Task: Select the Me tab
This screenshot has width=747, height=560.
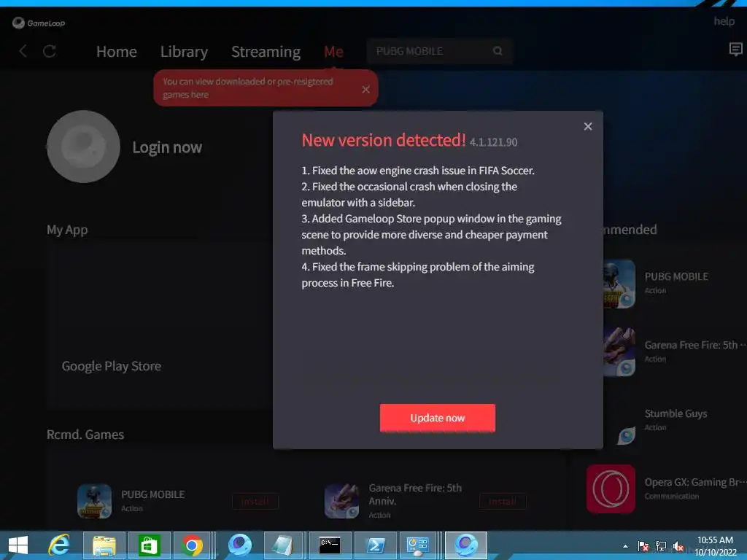Action: (333, 52)
